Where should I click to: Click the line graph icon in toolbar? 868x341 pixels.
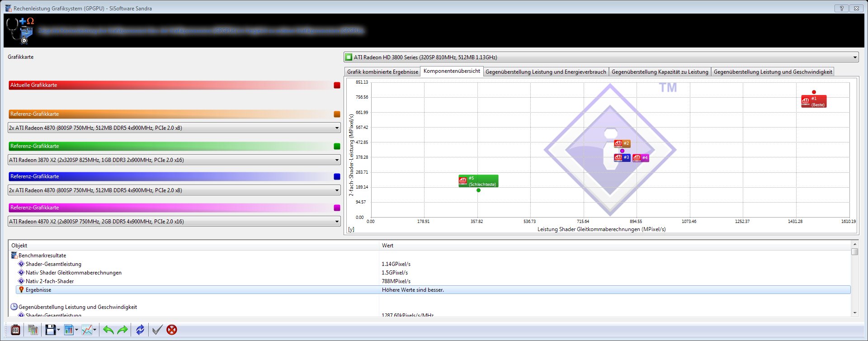coord(87,330)
